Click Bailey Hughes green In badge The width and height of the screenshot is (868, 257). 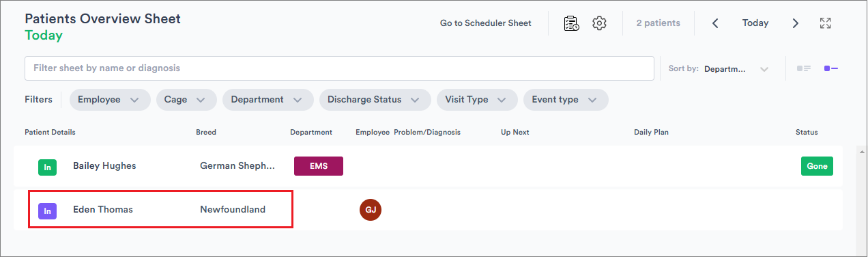click(47, 167)
